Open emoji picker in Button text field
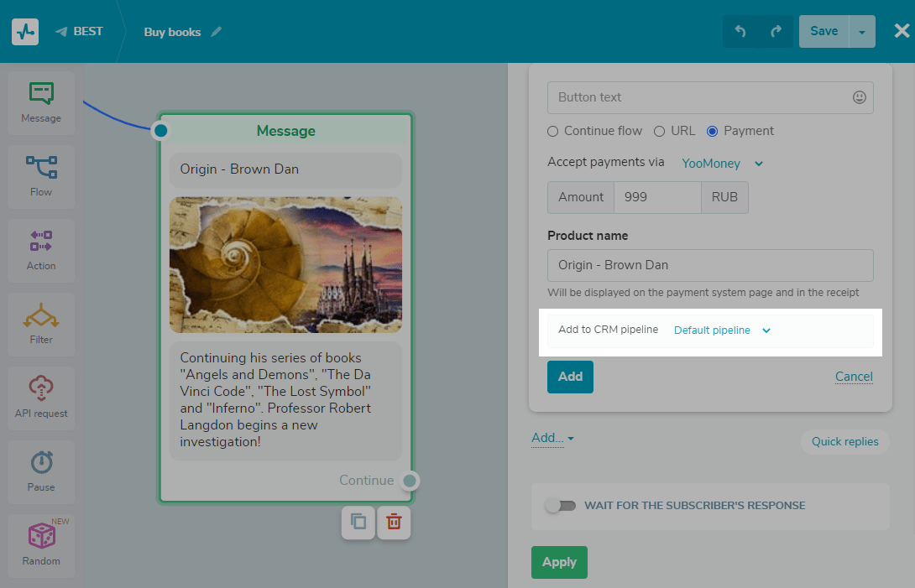Screen dimensions: 915x588 click(859, 97)
